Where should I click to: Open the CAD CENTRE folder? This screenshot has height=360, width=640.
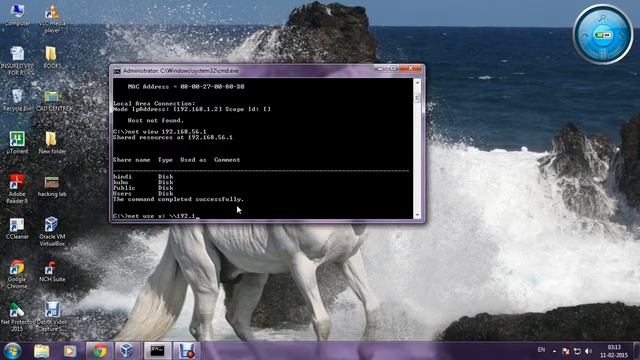(52, 101)
